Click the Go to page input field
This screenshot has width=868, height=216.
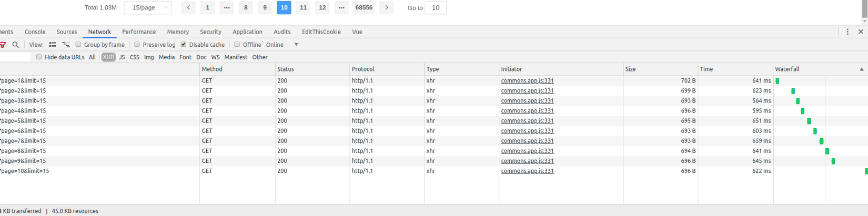click(x=435, y=8)
